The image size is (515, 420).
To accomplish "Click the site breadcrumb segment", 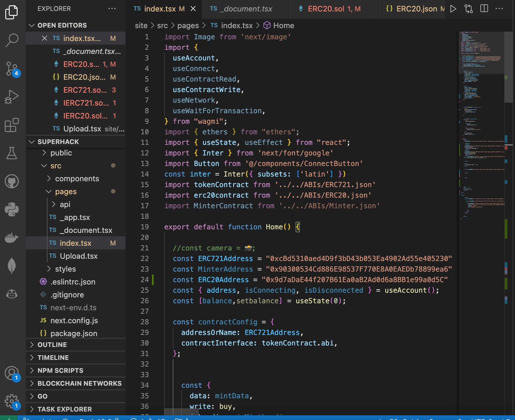I will (141, 26).
